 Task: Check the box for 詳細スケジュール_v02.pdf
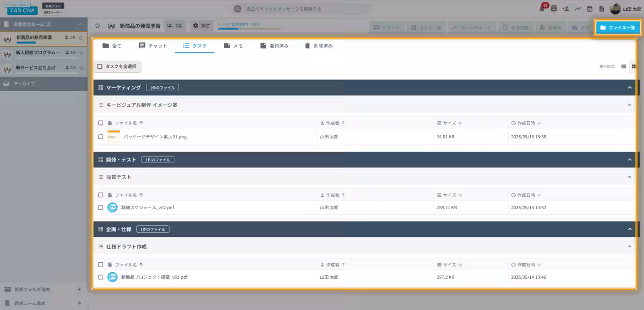[x=100, y=207]
